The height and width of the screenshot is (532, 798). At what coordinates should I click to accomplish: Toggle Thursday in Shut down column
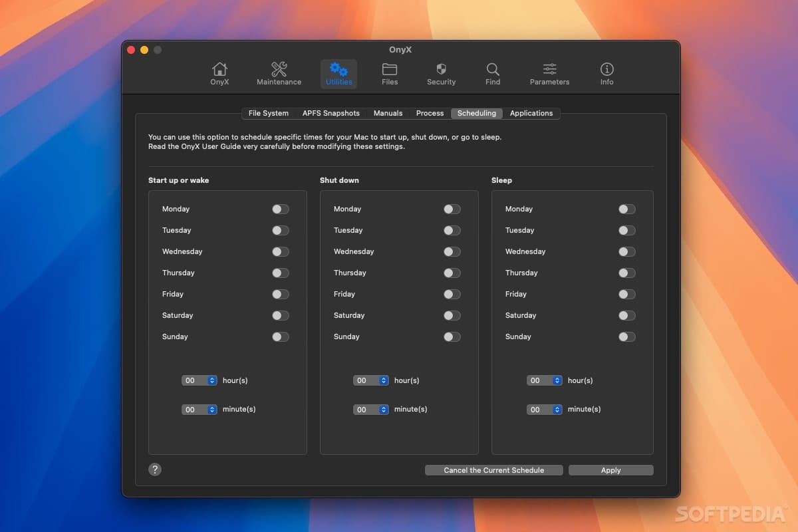pyautogui.click(x=452, y=273)
